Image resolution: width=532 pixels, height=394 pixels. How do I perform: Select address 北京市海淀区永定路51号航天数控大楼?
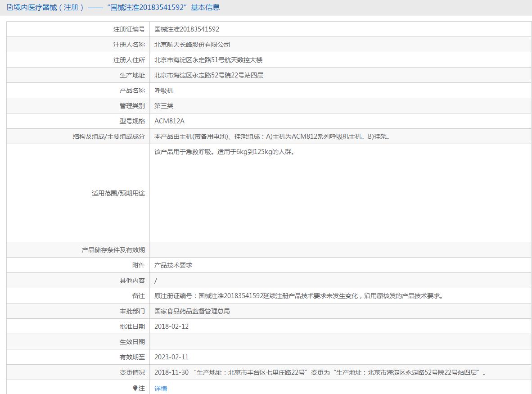208,60
